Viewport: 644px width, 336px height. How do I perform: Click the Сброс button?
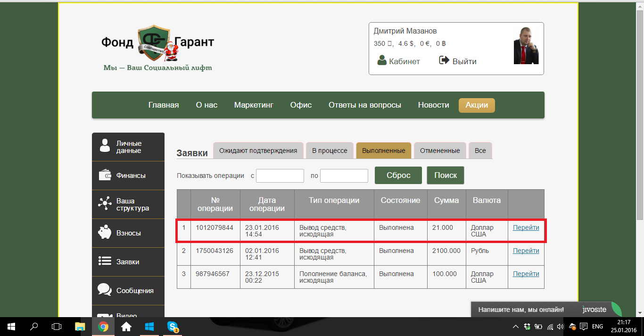(398, 175)
